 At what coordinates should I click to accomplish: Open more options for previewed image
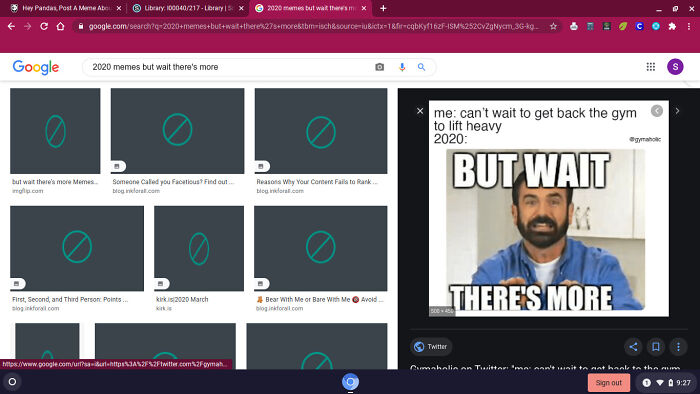[678, 347]
